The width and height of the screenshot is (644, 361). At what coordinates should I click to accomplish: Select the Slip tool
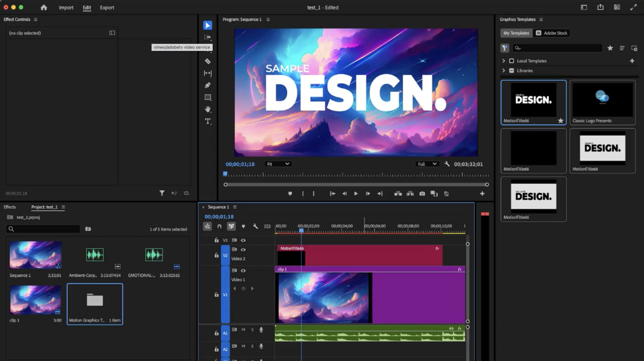point(208,73)
